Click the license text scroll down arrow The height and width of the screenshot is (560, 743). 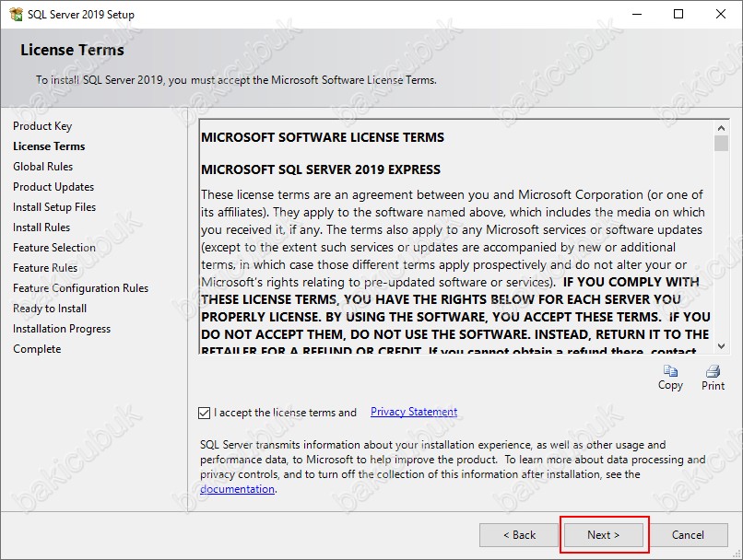721,346
